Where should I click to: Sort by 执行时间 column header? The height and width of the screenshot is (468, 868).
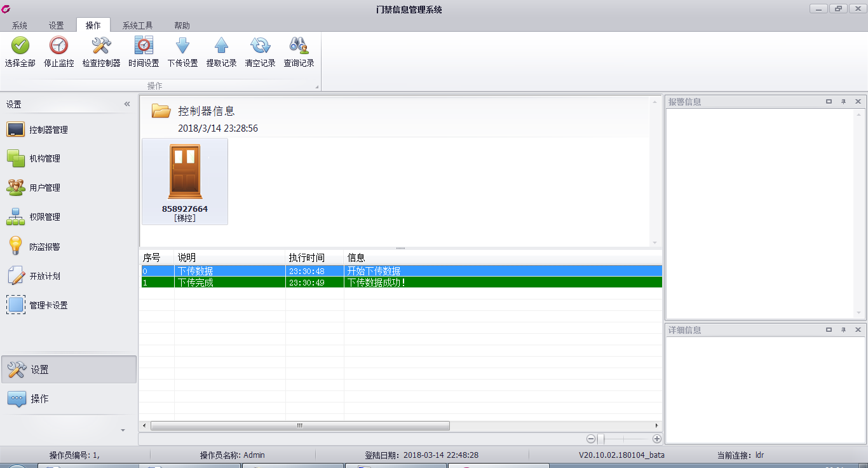point(315,258)
